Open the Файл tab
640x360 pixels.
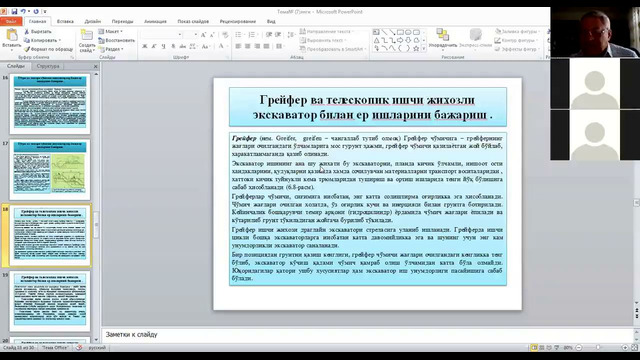pyautogui.click(x=11, y=21)
